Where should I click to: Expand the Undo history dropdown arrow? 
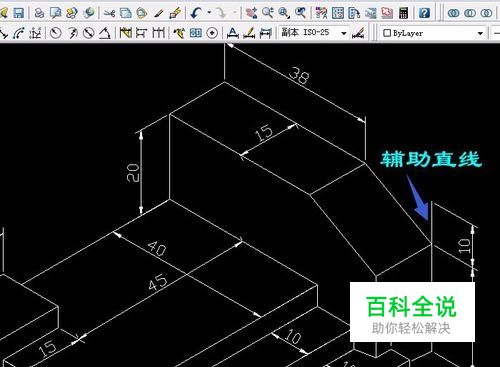click(x=209, y=13)
